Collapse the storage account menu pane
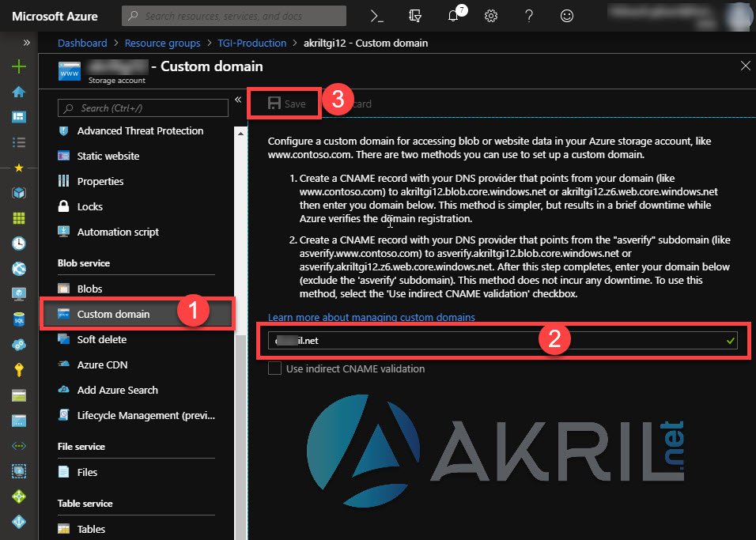The image size is (756, 540). coord(238,100)
